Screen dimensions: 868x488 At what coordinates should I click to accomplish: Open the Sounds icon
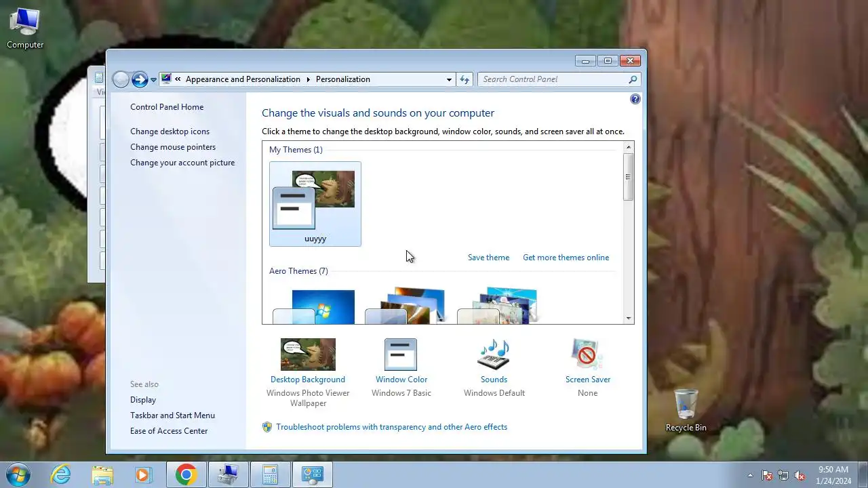tap(494, 354)
